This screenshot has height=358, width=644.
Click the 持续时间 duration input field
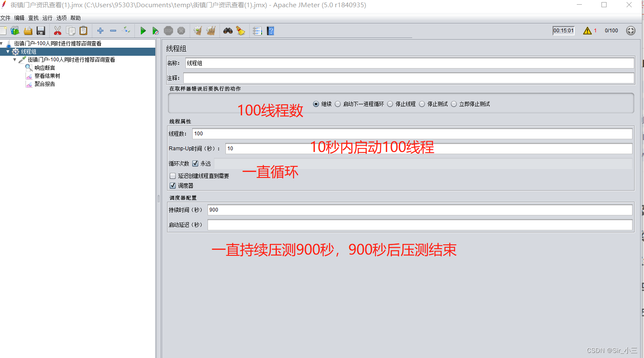click(x=420, y=210)
